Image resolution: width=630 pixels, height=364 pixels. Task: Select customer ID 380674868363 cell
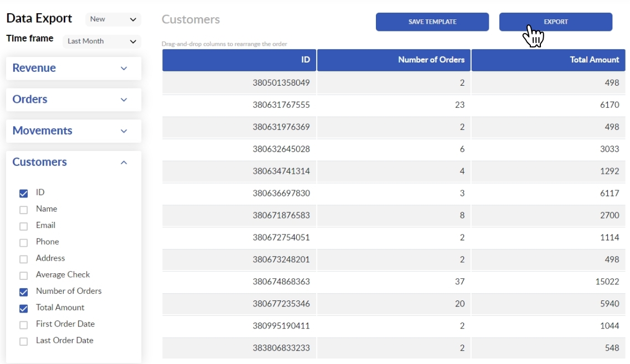pos(239,282)
